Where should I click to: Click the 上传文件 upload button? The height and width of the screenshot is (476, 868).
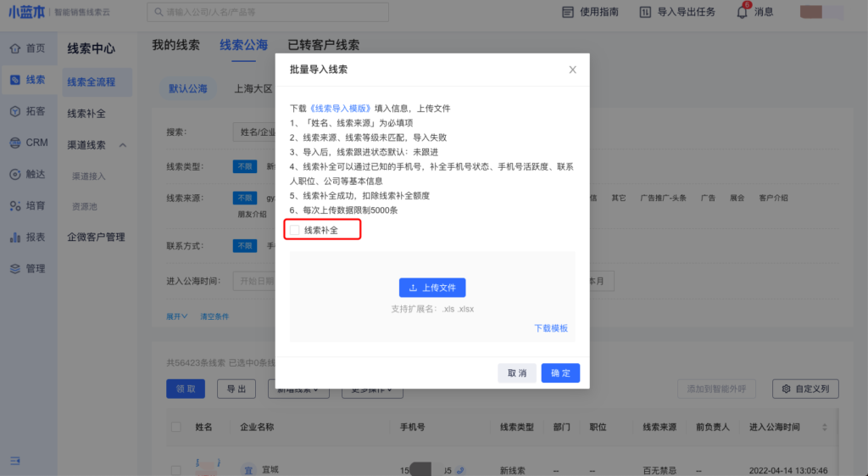(432, 288)
